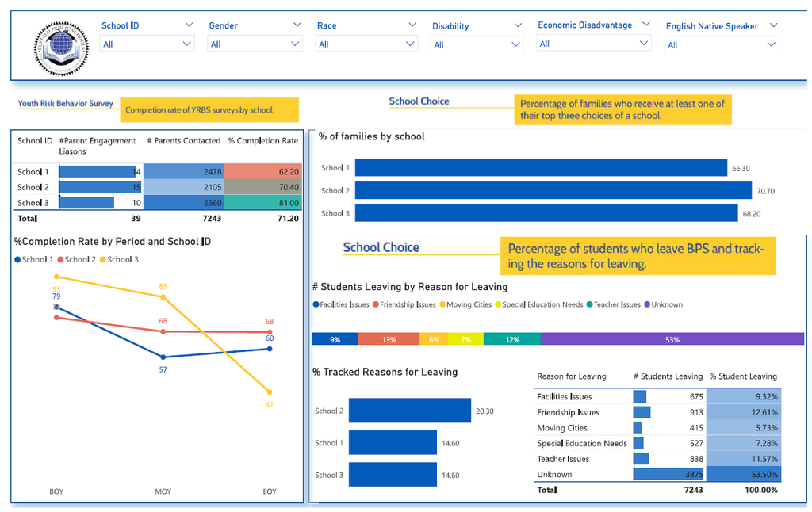The height and width of the screenshot is (512, 812).
Task: Select Teacher Issues row in reasons table
Action: click(657, 459)
